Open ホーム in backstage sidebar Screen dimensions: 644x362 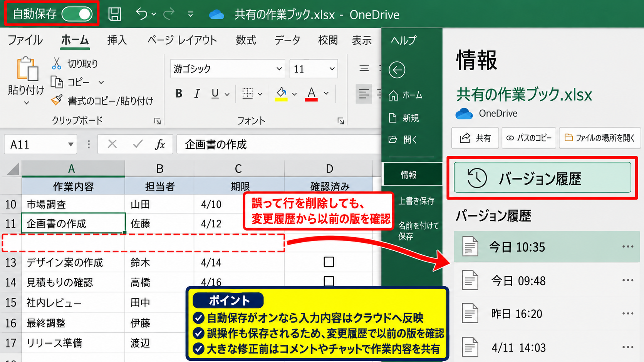[406, 95]
